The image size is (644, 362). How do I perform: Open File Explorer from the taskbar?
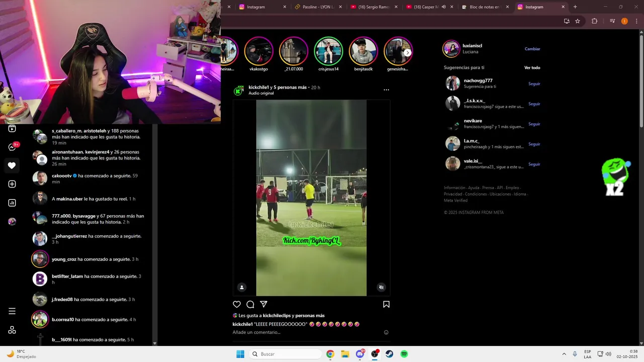pyautogui.click(x=345, y=354)
